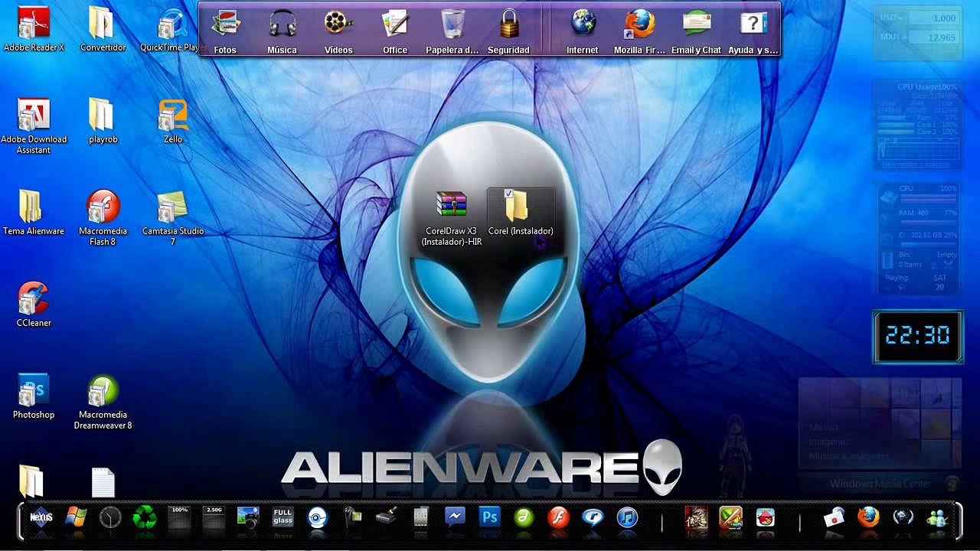This screenshot has height=551, width=980.
Task: Open Camtasia Studio 7 shortcut
Action: click(173, 219)
